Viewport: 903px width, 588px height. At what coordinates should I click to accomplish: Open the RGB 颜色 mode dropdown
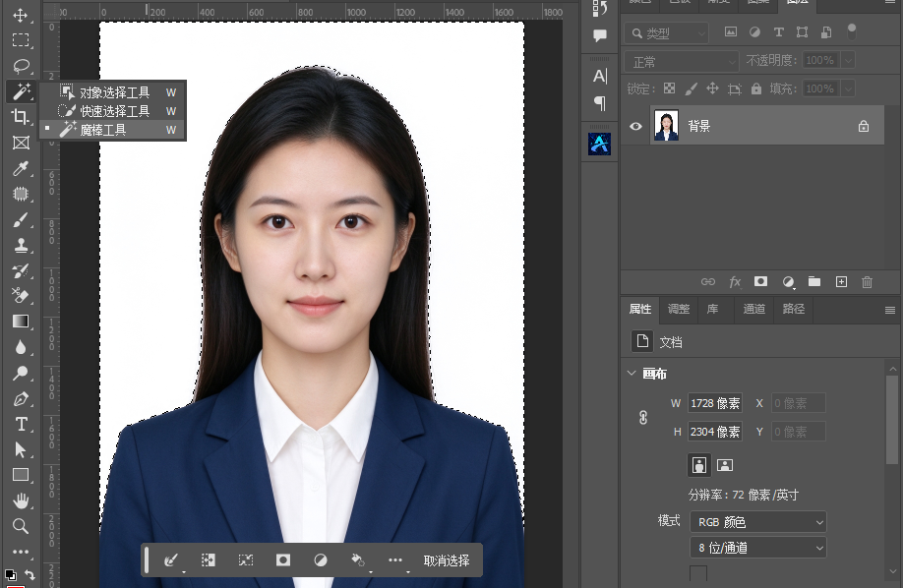[x=758, y=522]
